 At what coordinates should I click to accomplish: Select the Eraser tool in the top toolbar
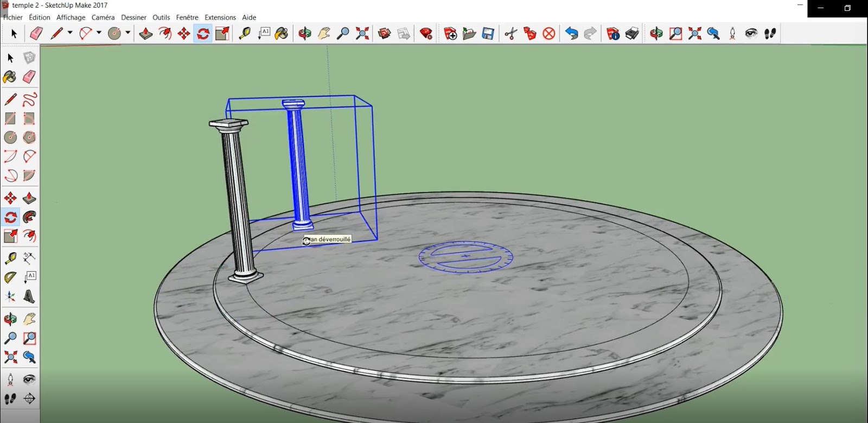(x=36, y=34)
